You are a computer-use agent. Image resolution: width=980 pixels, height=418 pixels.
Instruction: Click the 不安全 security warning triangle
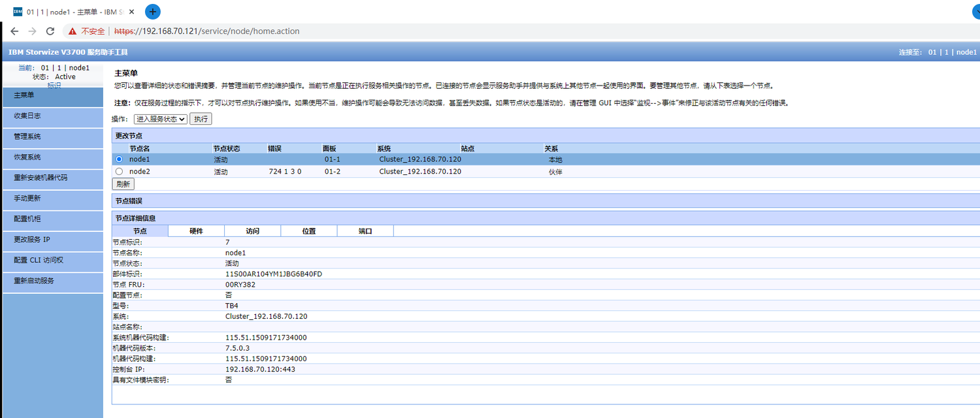(x=73, y=31)
